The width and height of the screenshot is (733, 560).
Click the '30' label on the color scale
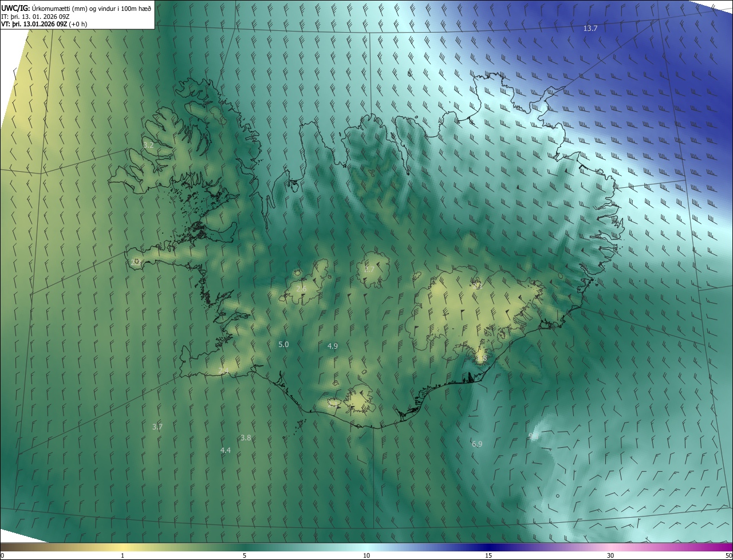tap(610, 556)
